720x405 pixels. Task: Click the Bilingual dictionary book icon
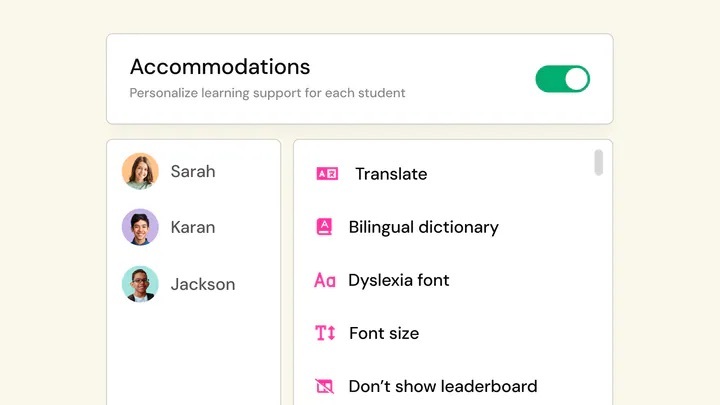324,227
